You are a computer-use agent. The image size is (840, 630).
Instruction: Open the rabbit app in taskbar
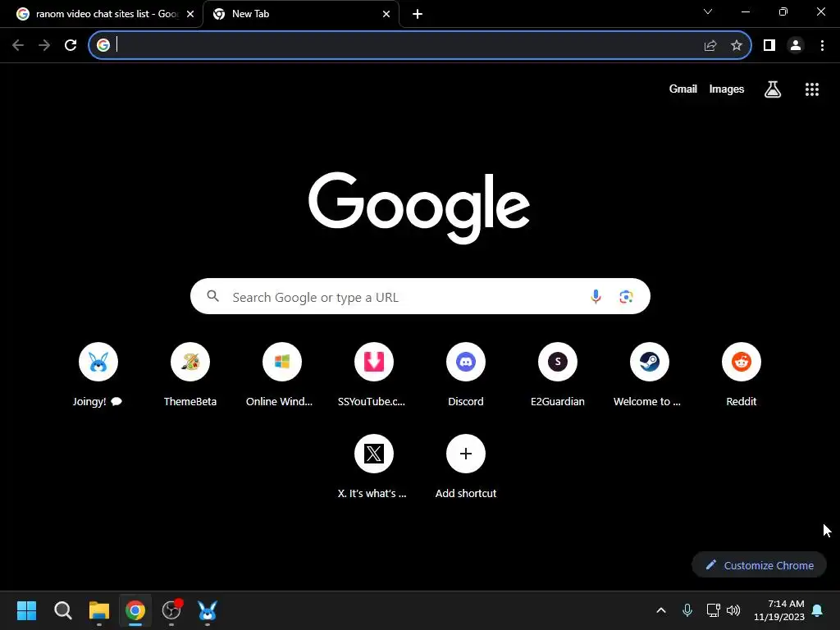pyautogui.click(x=208, y=610)
